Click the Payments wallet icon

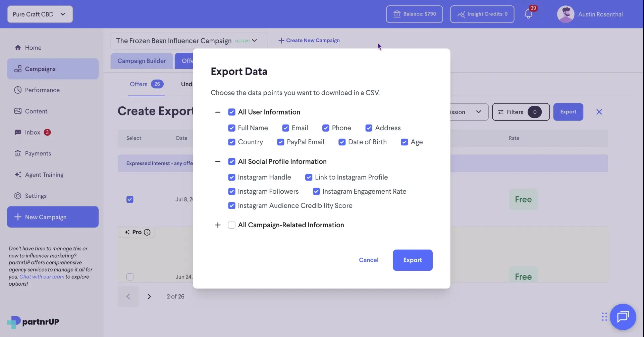(x=18, y=153)
